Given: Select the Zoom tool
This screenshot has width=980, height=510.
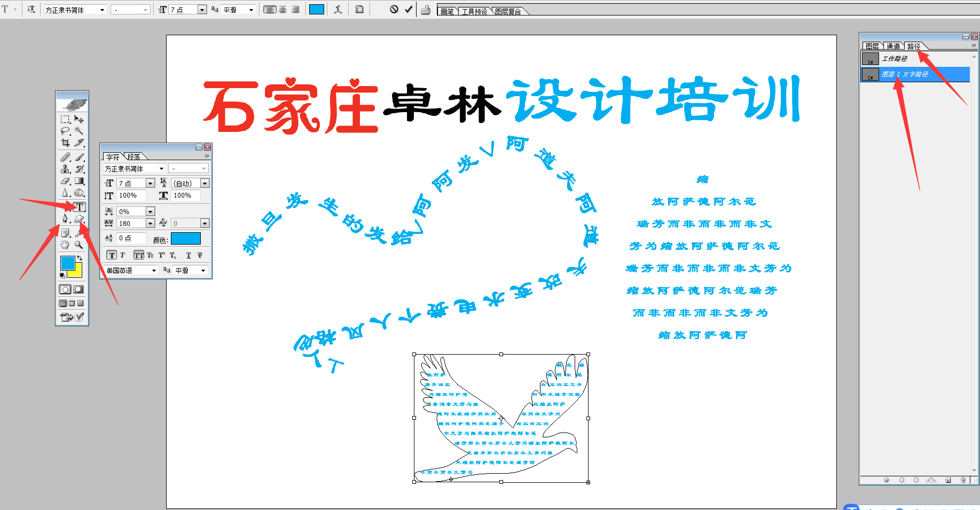Looking at the screenshot, I should pos(79,245).
